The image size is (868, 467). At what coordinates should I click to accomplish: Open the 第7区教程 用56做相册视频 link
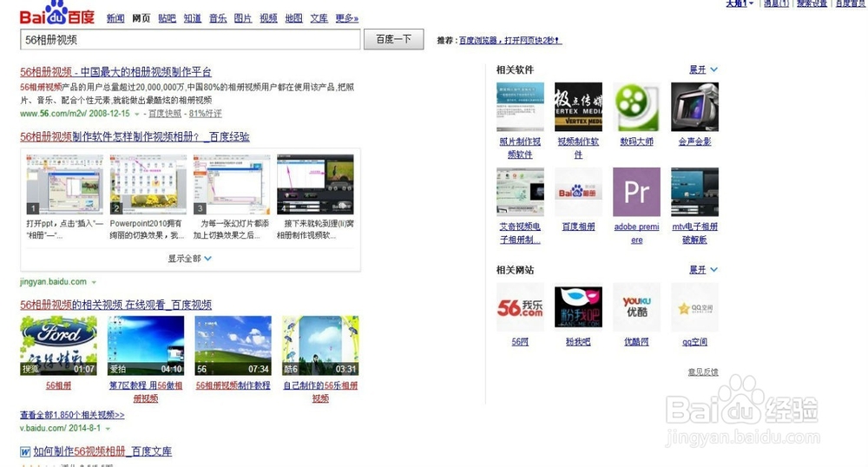pyautogui.click(x=146, y=391)
